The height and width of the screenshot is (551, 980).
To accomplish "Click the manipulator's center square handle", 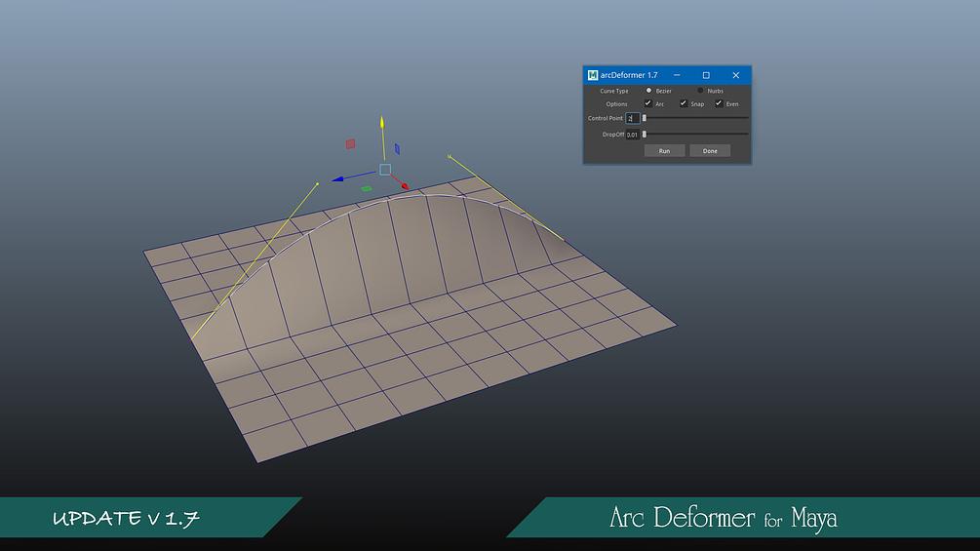I will [385, 170].
